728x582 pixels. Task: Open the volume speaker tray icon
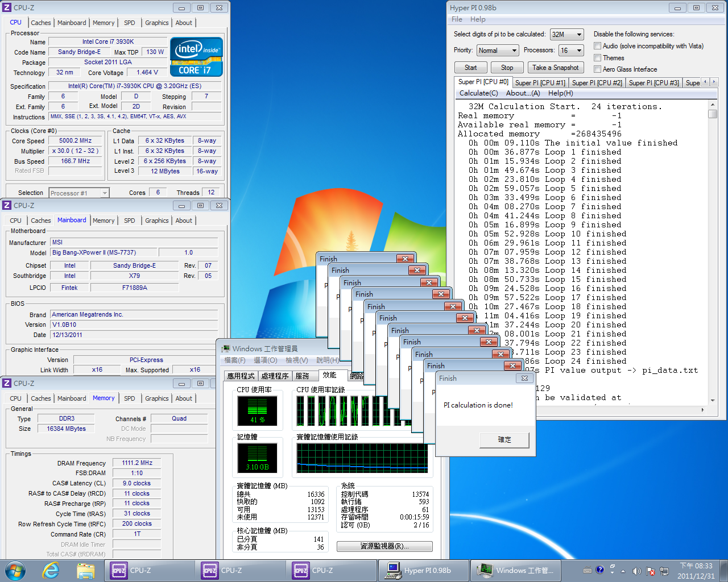[x=636, y=571]
